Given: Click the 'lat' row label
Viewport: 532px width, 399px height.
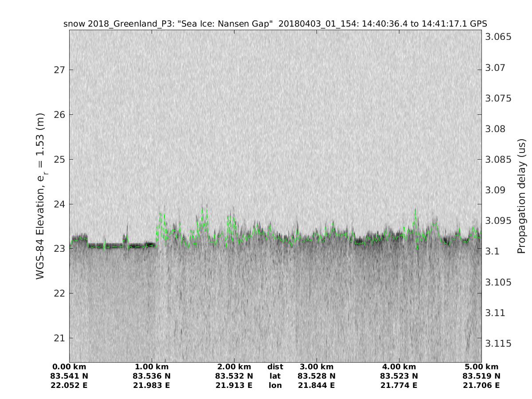Looking at the screenshot, I should (275, 376).
